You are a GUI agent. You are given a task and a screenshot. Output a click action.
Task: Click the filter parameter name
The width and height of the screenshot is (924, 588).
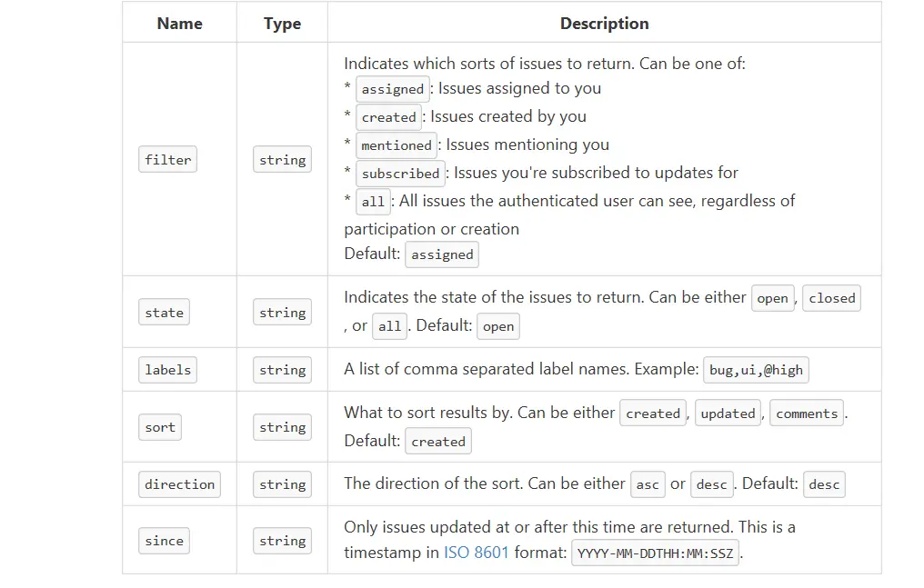(168, 160)
